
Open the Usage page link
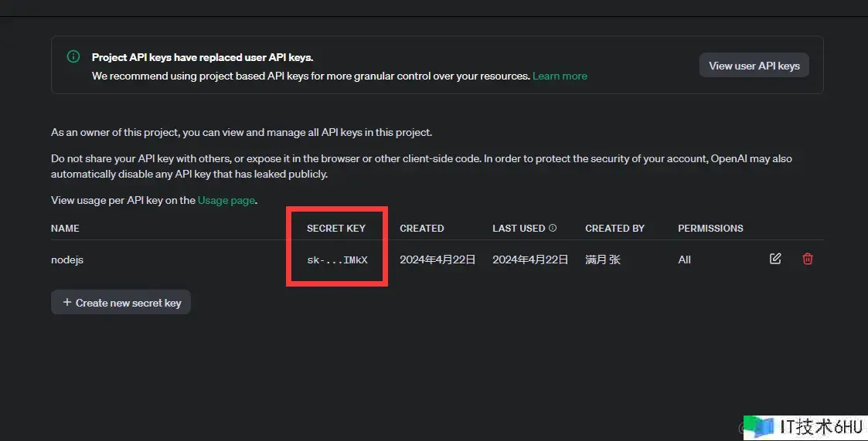[x=226, y=200]
